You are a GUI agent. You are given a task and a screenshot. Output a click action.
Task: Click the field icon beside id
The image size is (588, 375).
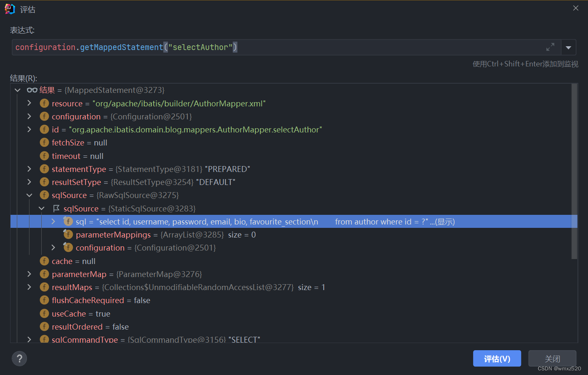[x=44, y=129]
